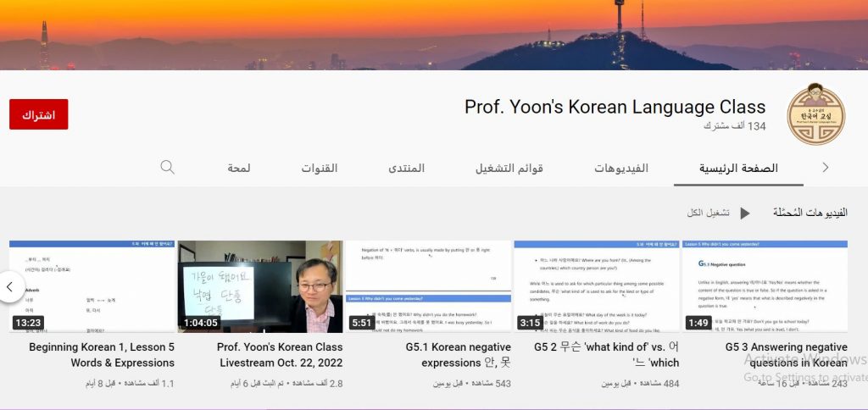Screen dimensions: 868x410
Task: Open the الصفحة الرئيسية home tab
Action: point(738,168)
